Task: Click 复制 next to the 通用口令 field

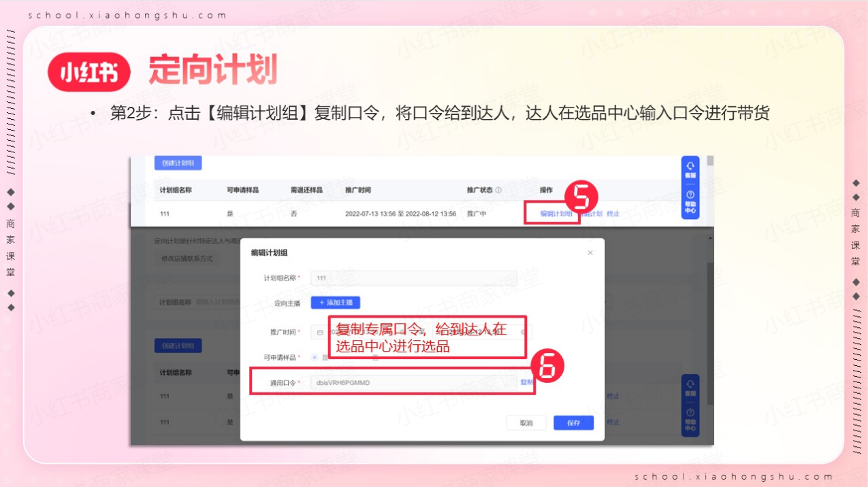Action: click(526, 383)
